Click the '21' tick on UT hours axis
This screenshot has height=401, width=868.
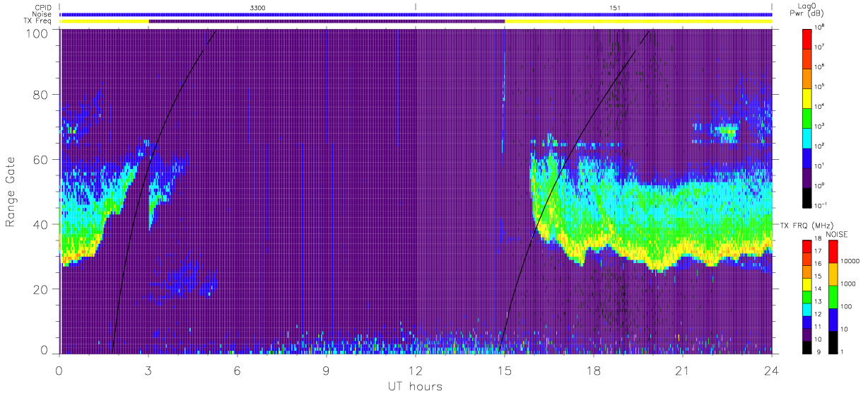(x=683, y=371)
